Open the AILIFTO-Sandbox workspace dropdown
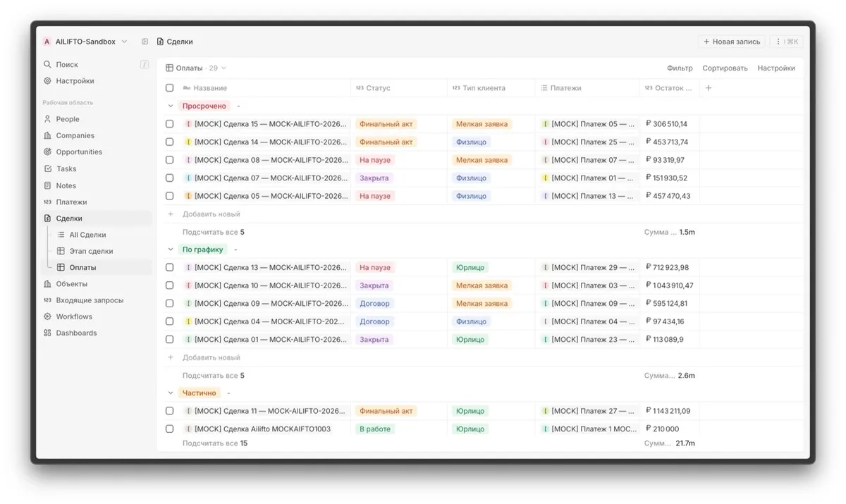Image resolution: width=846 pixels, height=504 pixels. (x=125, y=42)
